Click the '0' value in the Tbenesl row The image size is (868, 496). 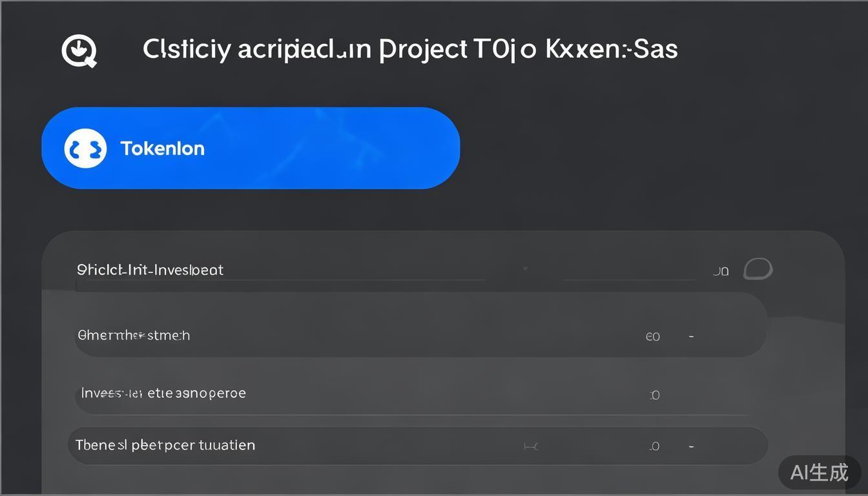[654, 446]
